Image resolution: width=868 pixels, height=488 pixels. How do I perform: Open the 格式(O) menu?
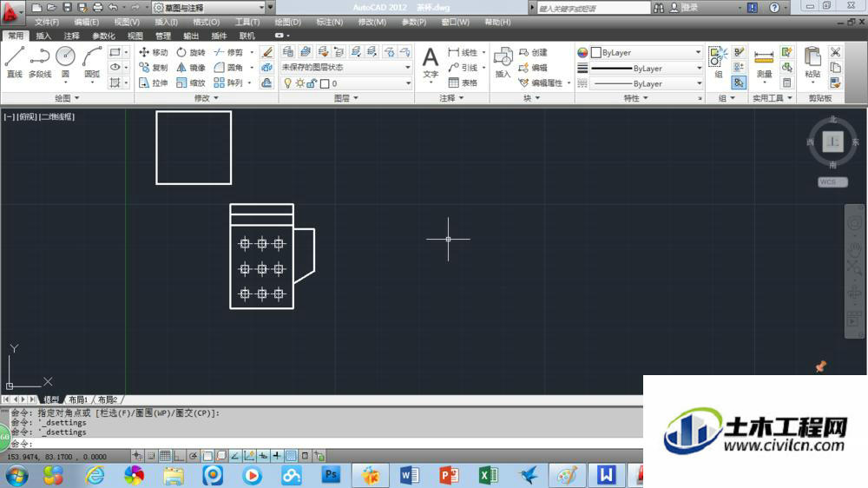point(206,23)
